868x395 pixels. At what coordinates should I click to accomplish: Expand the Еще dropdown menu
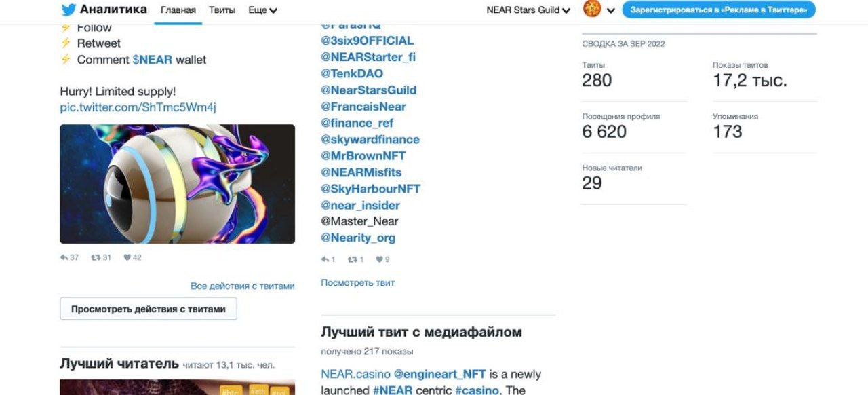tap(262, 10)
